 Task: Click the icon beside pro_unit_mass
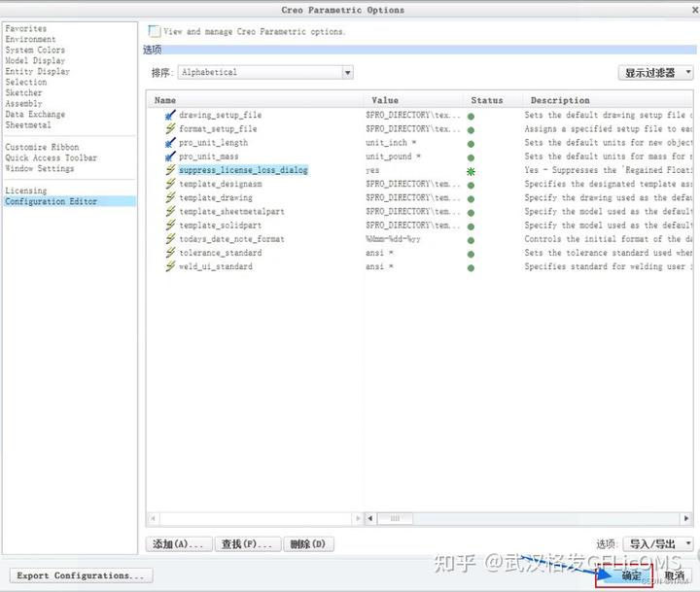170,157
